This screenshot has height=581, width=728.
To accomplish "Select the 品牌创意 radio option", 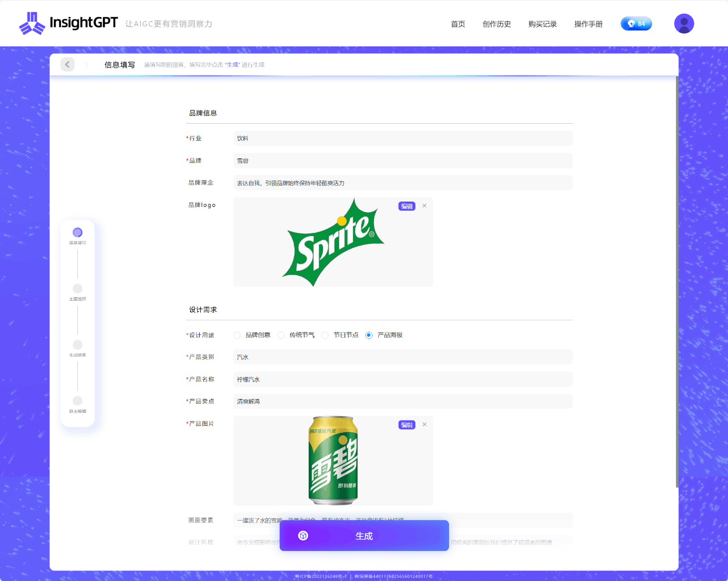I will pos(237,335).
